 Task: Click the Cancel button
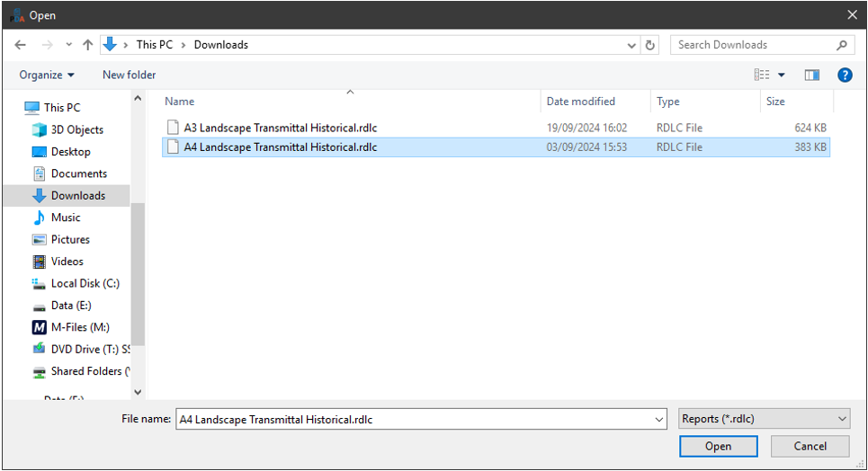tap(810, 447)
